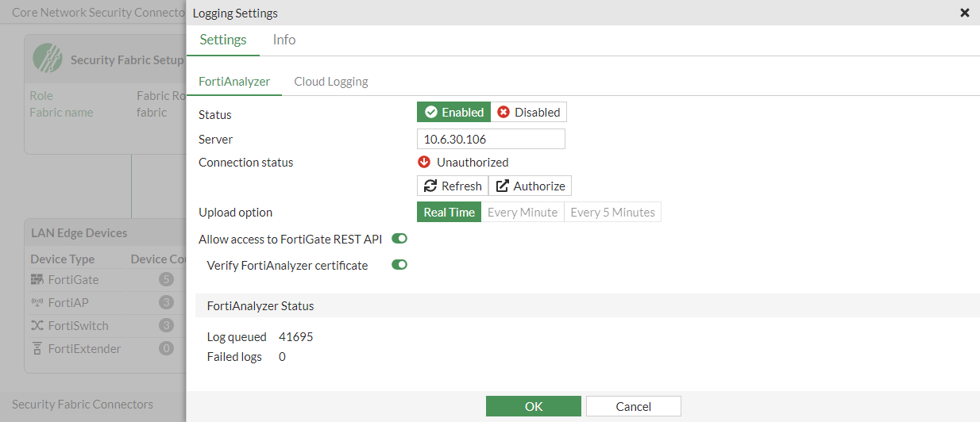Set Status to Enabled
Screen dimensions: 980x422
click(x=453, y=113)
